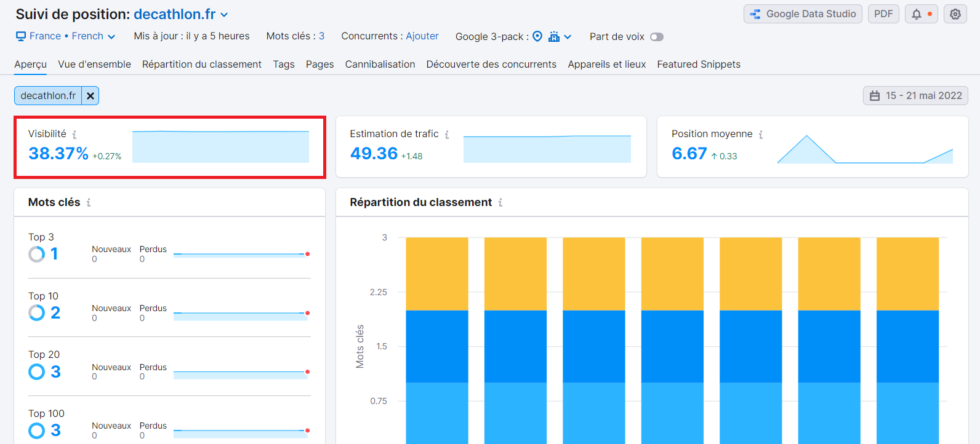This screenshot has height=444, width=980.
Task: Click the Mots clés panel info icon
Action: coord(89,202)
